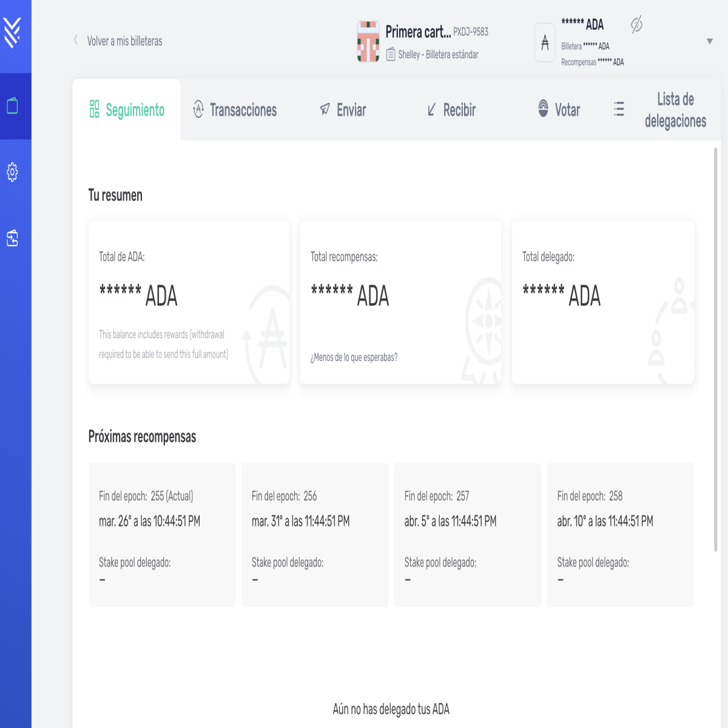The height and width of the screenshot is (728, 728).
Task: Open the Votar tab
Action: (x=559, y=110)
